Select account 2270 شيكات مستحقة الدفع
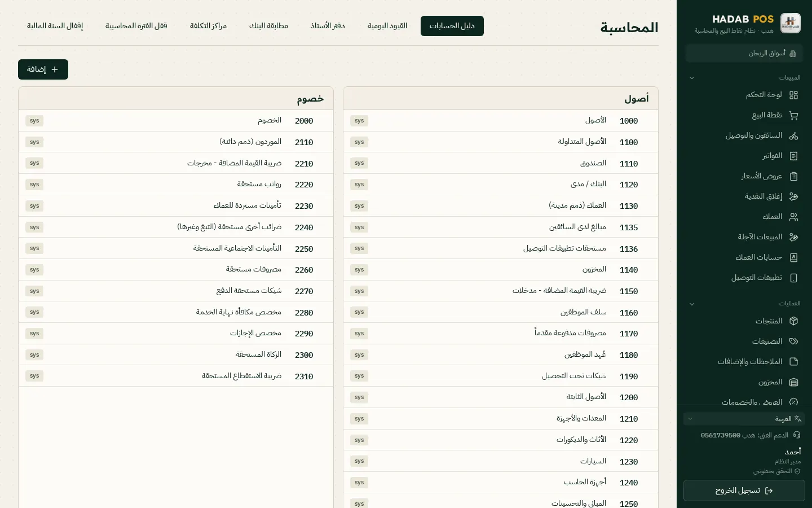The image size is (812, 508). point(176,291)
